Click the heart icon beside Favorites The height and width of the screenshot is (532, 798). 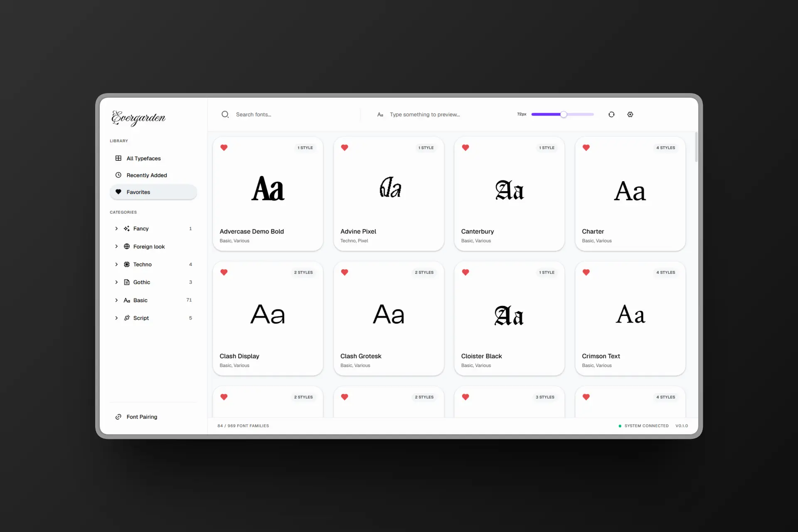(x=118, y=192)
